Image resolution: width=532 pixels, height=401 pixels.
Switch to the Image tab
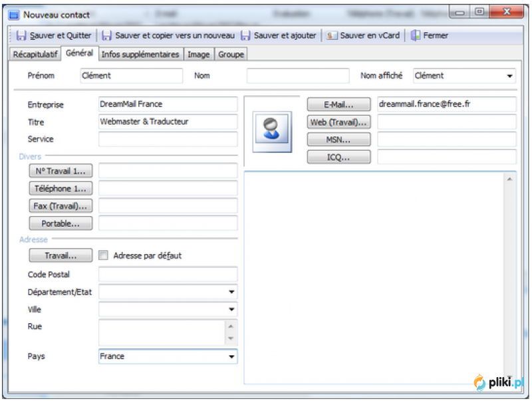(199, 55)
